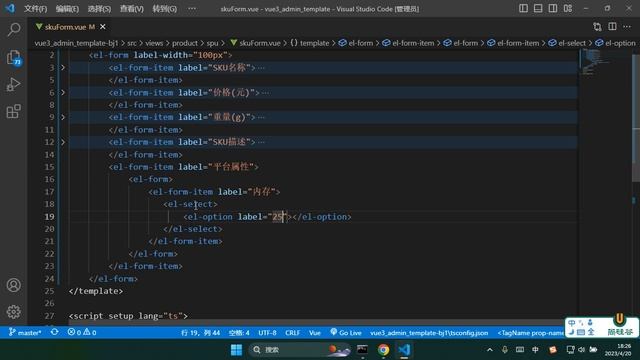Image resolution: width=640 pixels, height=360 pixels.
Task: Click breadcrumb el-option symbol
Action: (615, 43)
